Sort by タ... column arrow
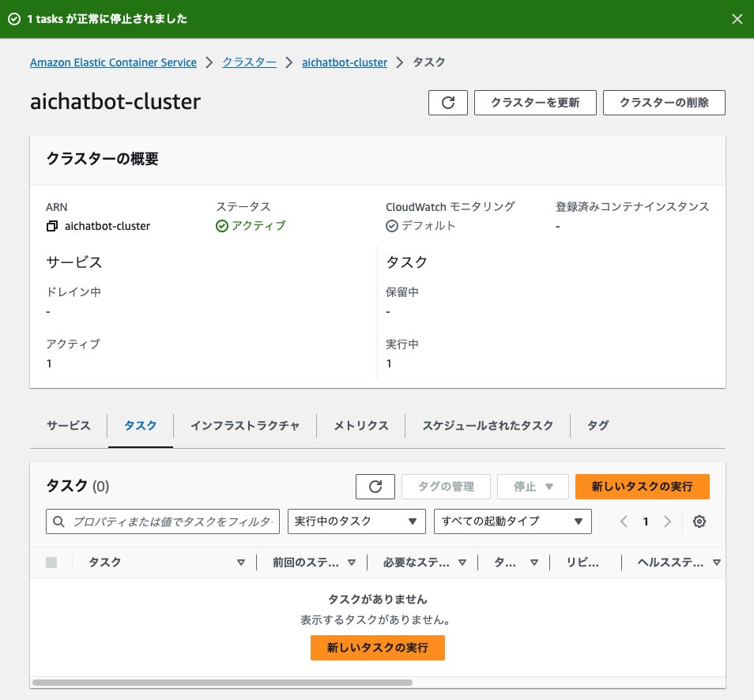Image resolution: width=754 pixels, height=700 pixels. [533, 563]
